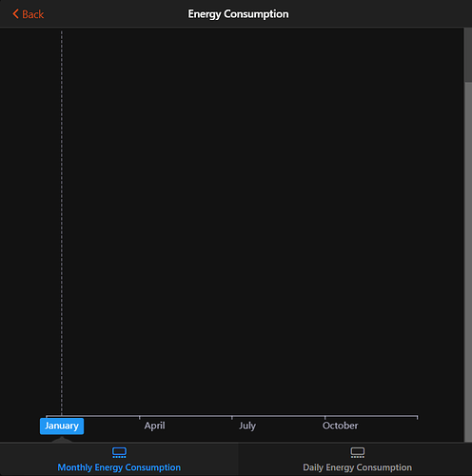
Task: Click the small pointer triangle beneath January
Action: pos(62,439)
